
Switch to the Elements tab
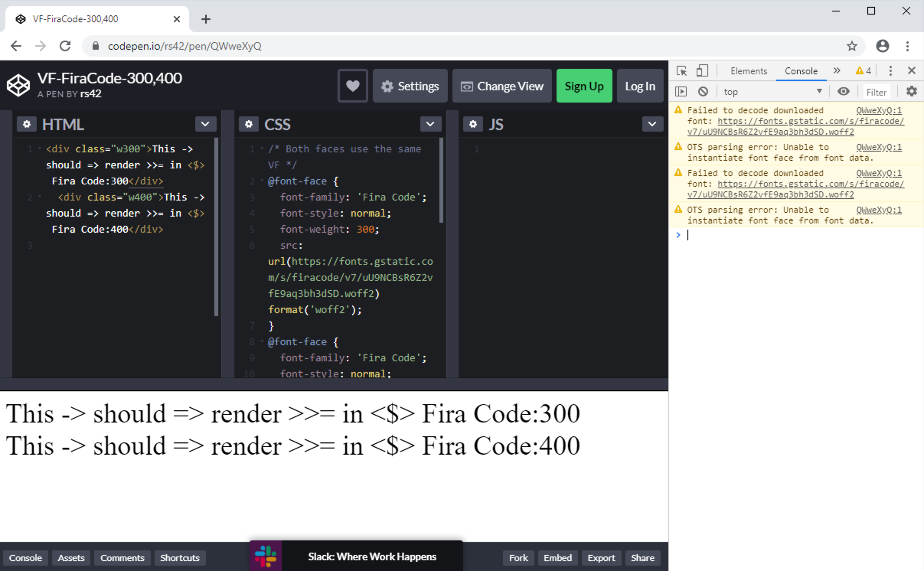tap(748, 71)
